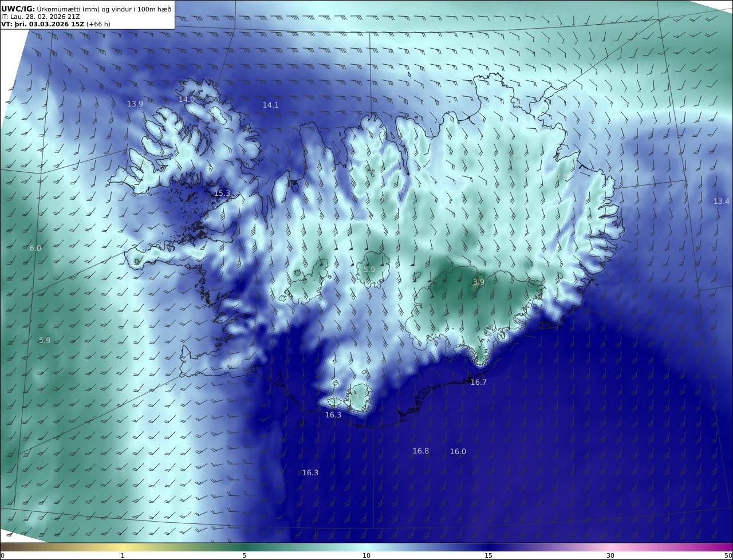Click the colorbar tick label 5
Image resolution: width=733 pixels, height=560 pixels.
point(245,555)
